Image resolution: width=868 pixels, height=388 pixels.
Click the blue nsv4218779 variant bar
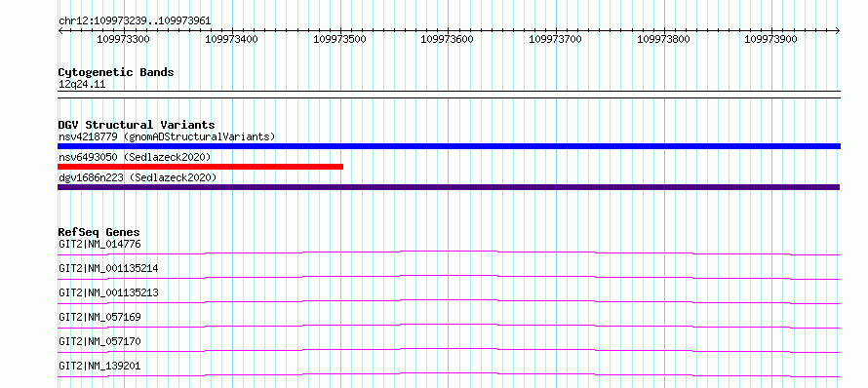(449, 146)
